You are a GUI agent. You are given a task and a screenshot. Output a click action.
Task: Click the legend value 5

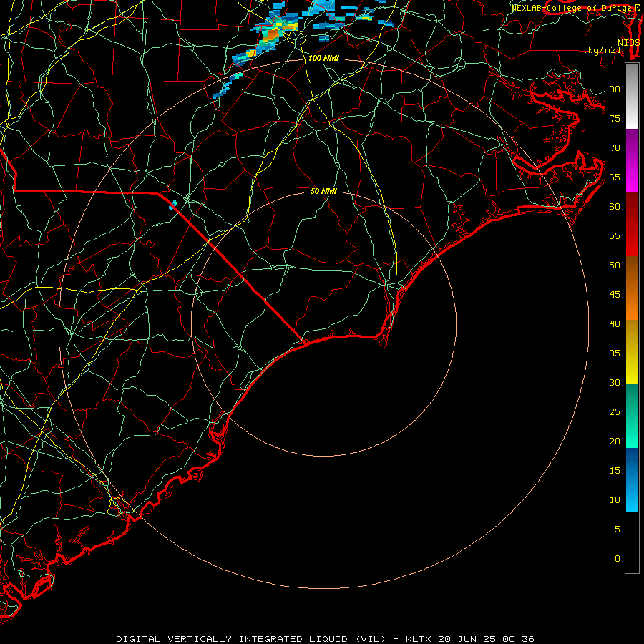(618, 529)
